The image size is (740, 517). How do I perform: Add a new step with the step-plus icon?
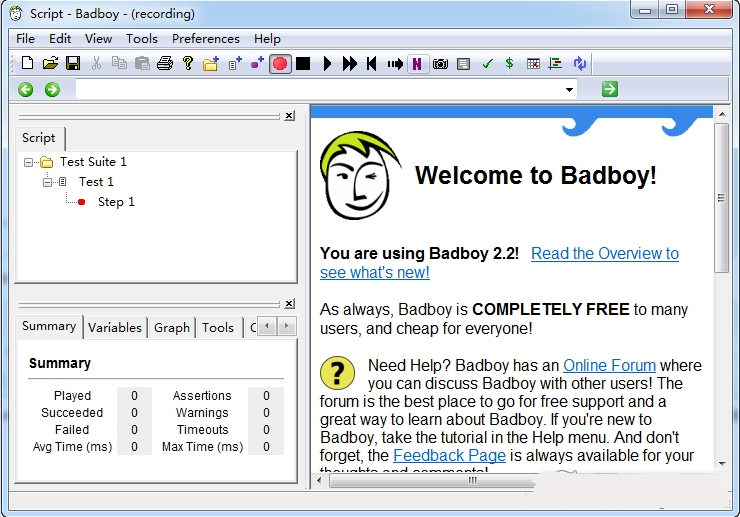[257, 63]
